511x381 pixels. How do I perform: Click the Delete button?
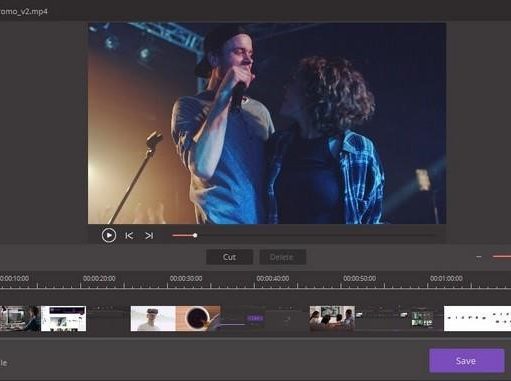point(283,257)
